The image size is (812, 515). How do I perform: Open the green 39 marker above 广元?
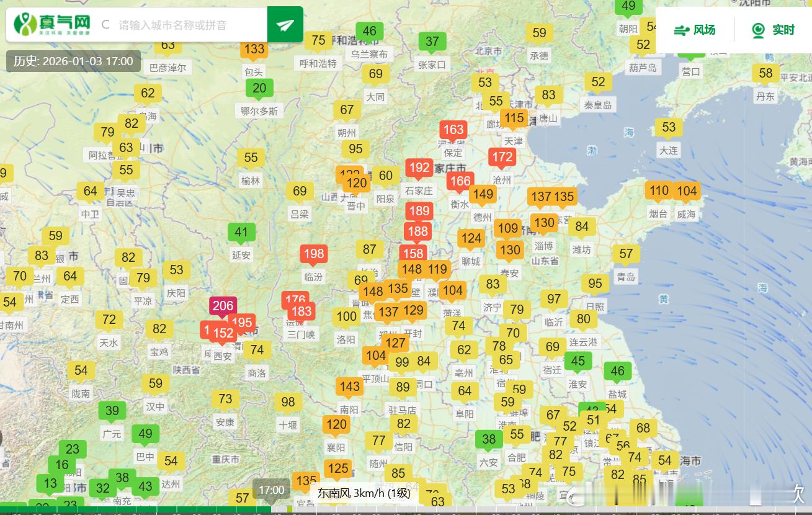[112, 412]
